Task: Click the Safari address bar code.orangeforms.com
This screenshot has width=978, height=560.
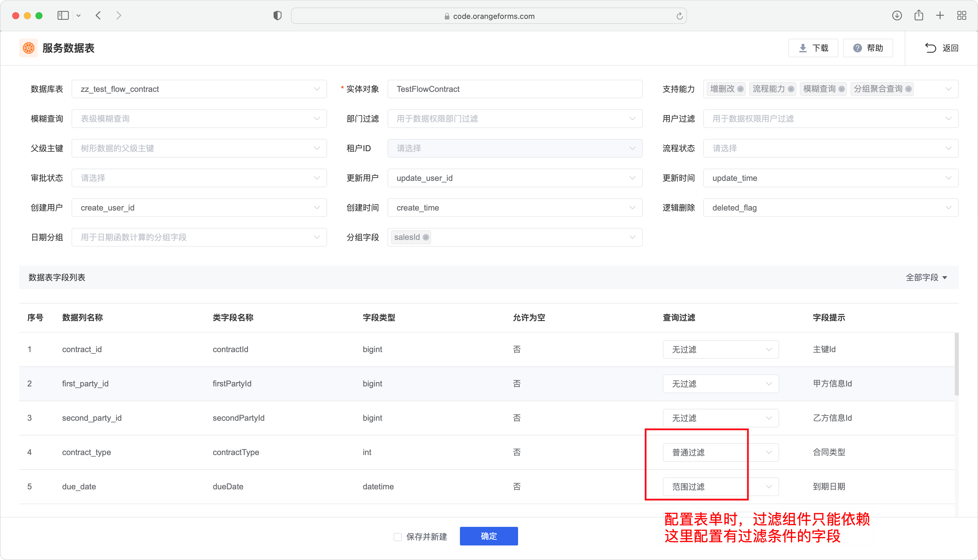Action: click(488, 16)
